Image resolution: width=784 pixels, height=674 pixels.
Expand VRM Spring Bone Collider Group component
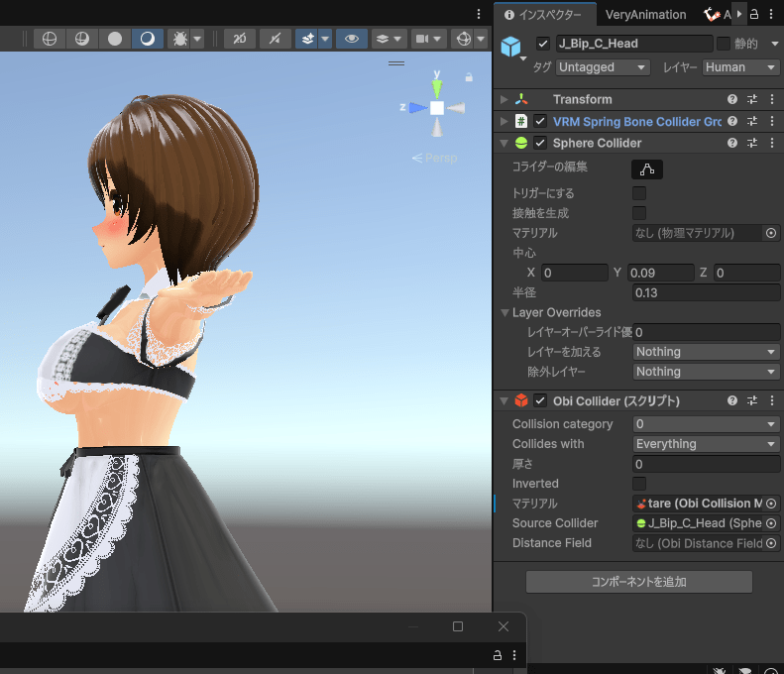(x=504, y=121)
